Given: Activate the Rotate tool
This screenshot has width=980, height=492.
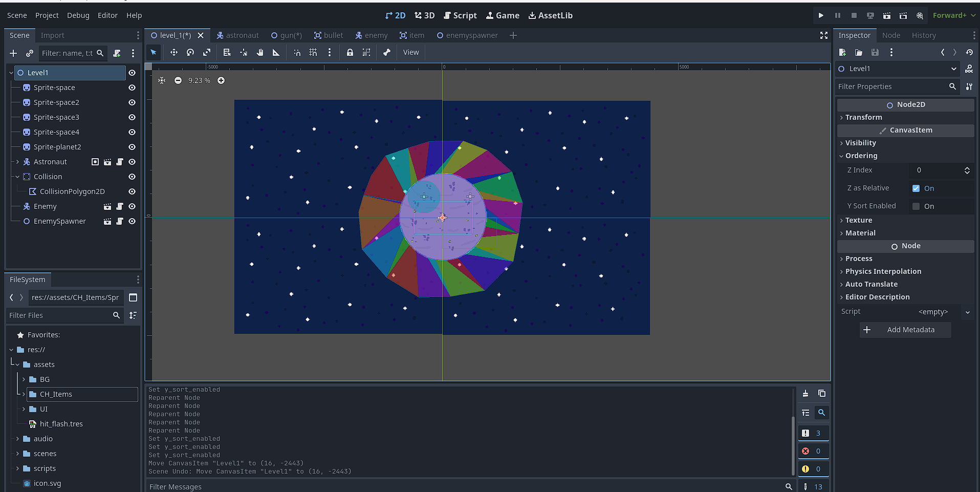Looking at the screenshot, I should click(x=190, y=52).
